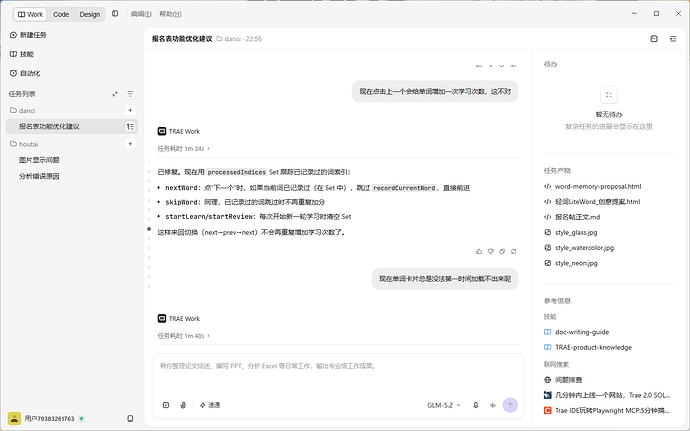Open Trae IDE玩转Playwright MCP search result
The height and width of the screenshot is (431, 690).
coord(607,410)
